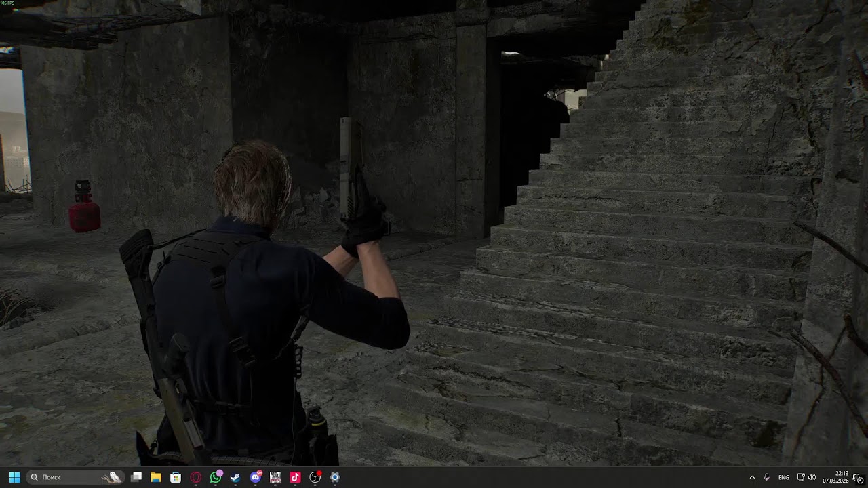Click the microphone tray icon

(767, 477)
